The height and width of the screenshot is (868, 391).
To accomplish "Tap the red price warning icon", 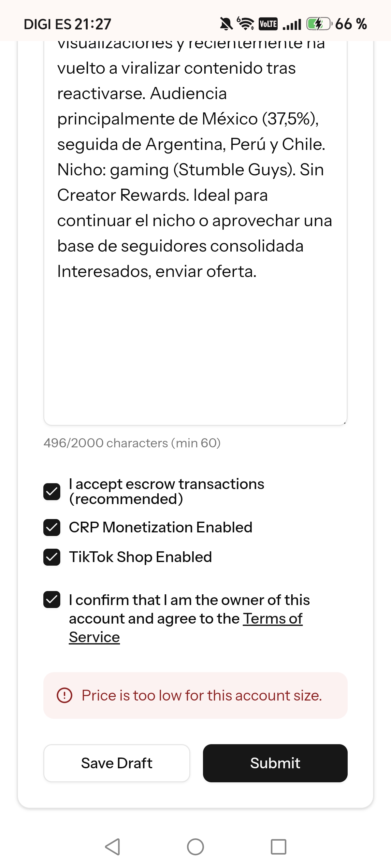I will (65, 695).
